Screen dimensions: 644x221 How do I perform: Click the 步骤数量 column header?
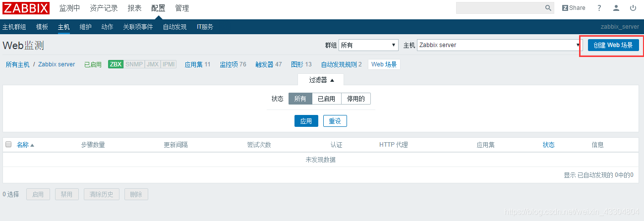pyautogui.click(x=93, y=145)
